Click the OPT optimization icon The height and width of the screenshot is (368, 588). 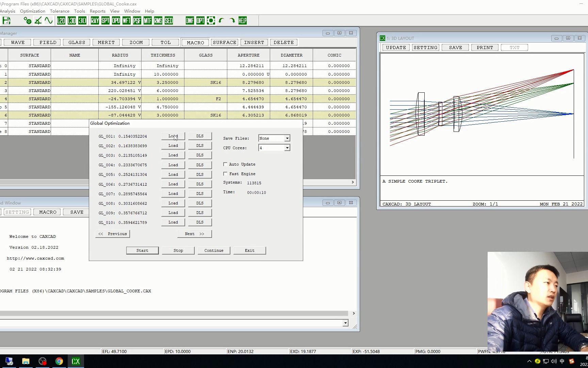click(x=200, y=20)
